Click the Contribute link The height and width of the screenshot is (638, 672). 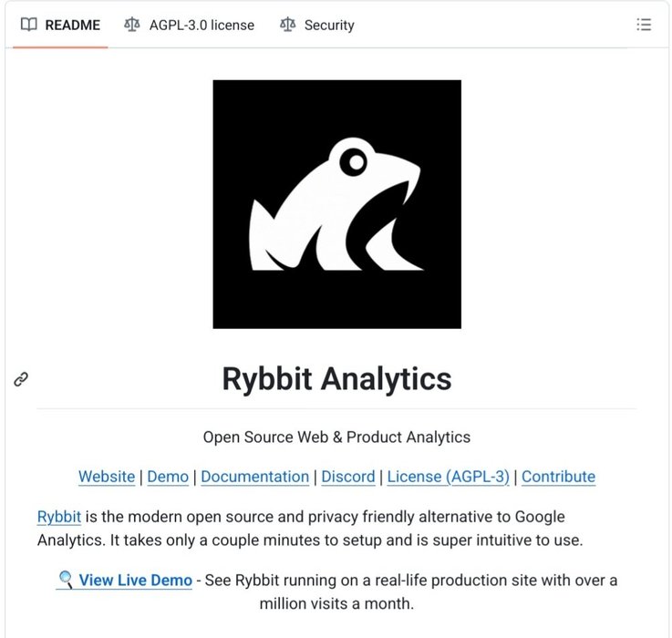click(x=558, y=477)
